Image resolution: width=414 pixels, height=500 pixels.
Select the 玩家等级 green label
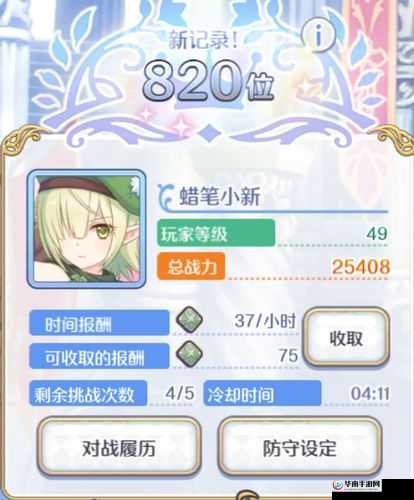(216, 233)
